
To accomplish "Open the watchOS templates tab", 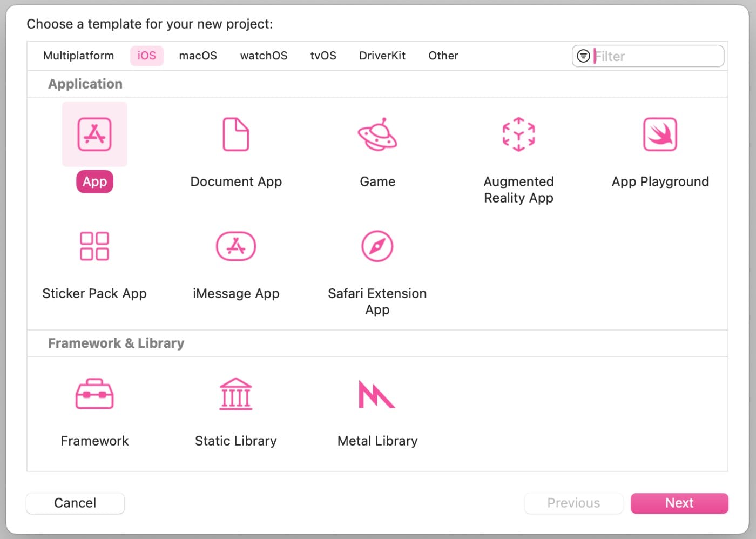I will tap(264, 56).
